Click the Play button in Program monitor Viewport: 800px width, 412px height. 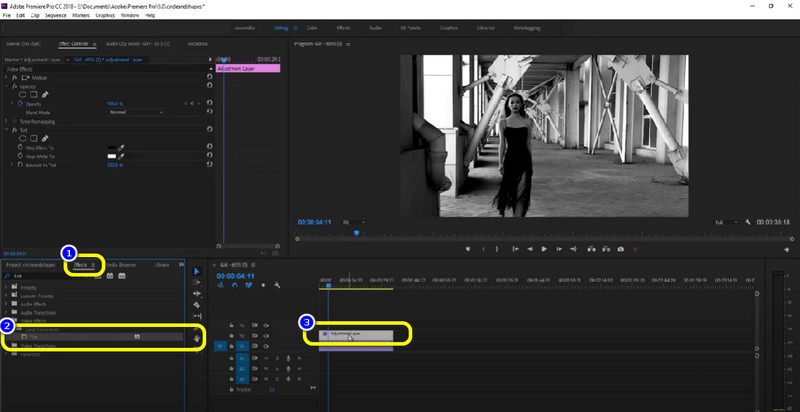(544, 248)
